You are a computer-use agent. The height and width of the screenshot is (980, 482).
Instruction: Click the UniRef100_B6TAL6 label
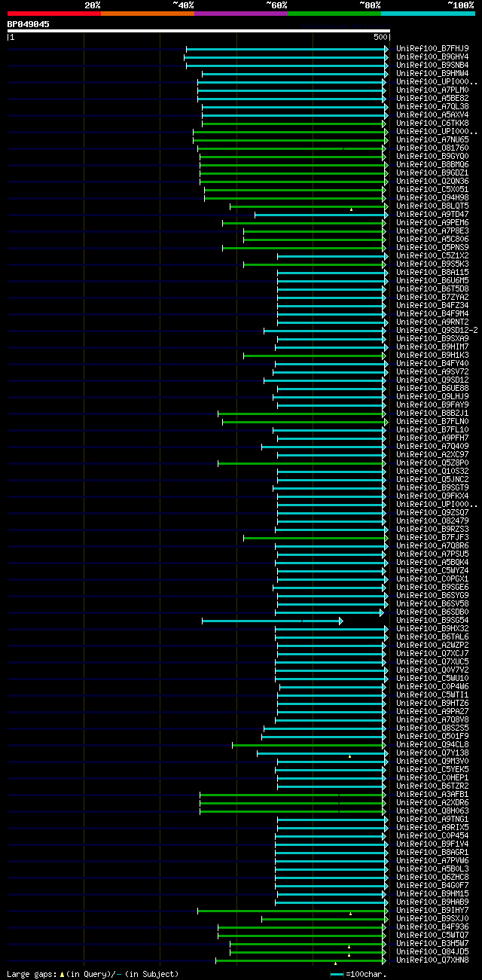tap(432, 637)
